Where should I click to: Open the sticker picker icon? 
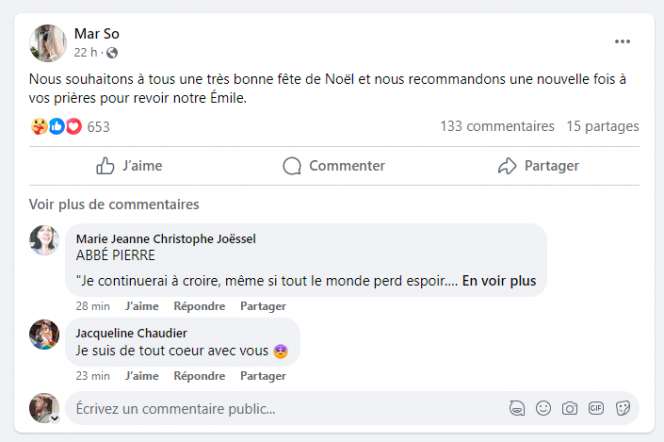622,408
